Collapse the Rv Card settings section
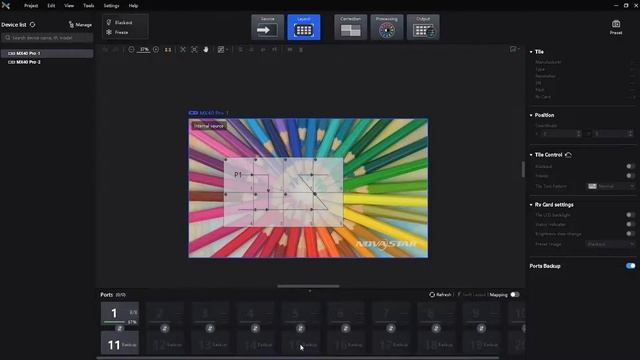Image resolution: width=640 pixels, height=360 pixels. 531,205
